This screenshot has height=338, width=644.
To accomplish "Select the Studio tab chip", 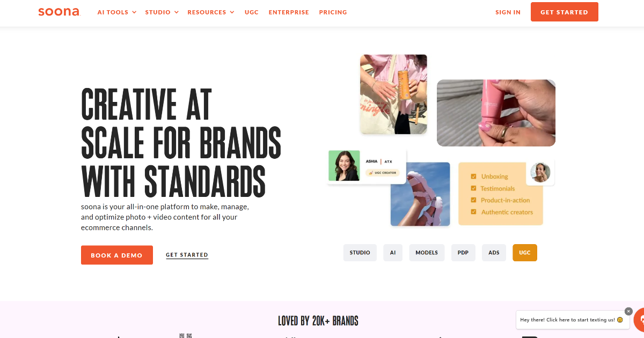I will coord(360,253).
